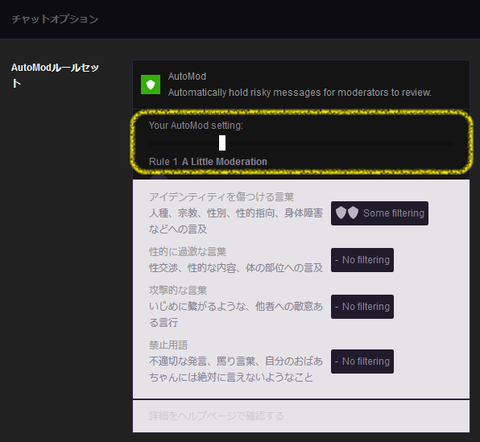Screen dimensions: 480x442
Task: Open 詳細をヘルプページで確認する help link
Action: (x=216, y=416)
